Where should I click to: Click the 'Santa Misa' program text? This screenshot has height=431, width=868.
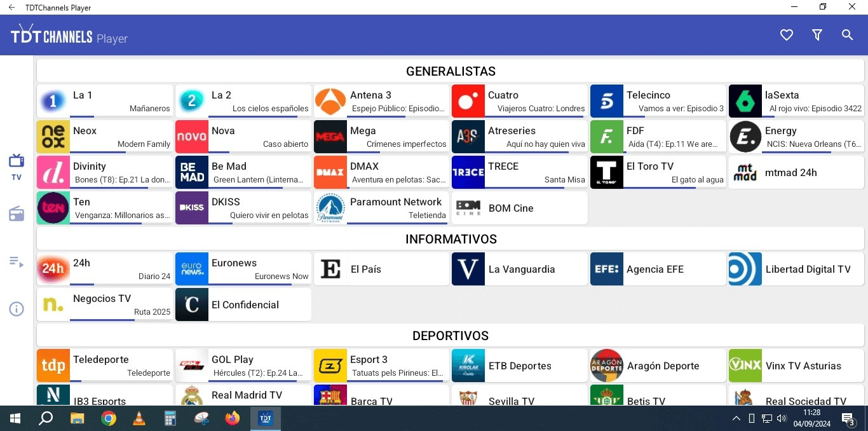click(565, 180)
